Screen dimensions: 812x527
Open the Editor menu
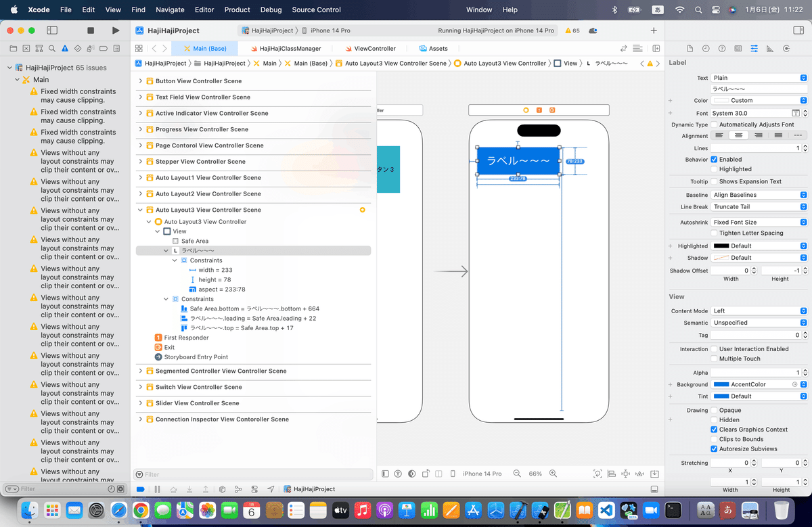click(x=204, y=9)
